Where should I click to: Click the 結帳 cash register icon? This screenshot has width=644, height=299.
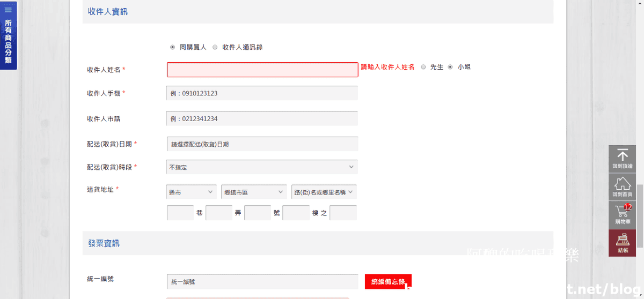tap(623, 239)
